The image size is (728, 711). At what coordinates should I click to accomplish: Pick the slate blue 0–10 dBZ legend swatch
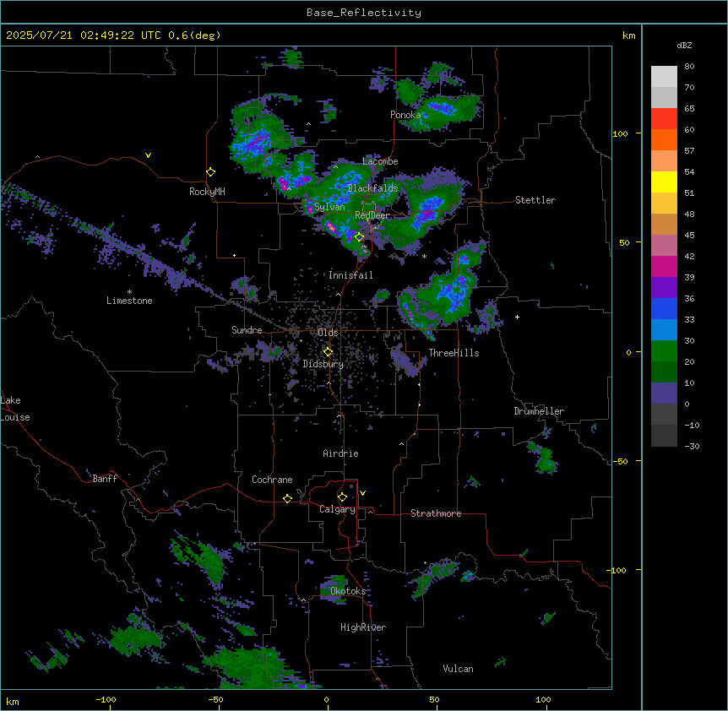(x=664, y=393)
